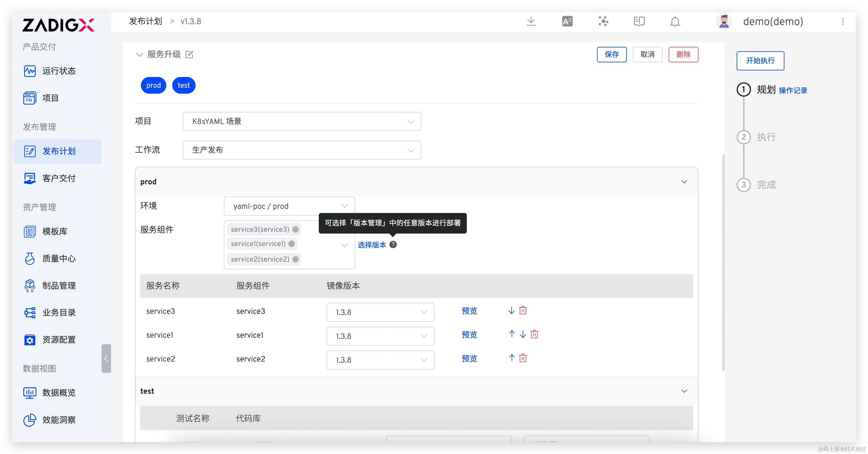Remove service2 tag from 服务组件 field
Viewport: 868px width, 454px height.
click(296, 259)
